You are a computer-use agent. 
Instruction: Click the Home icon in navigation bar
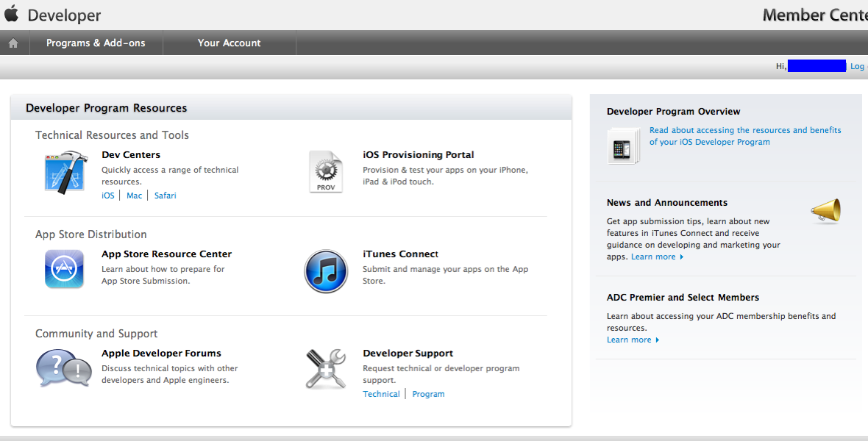(13, 43)
